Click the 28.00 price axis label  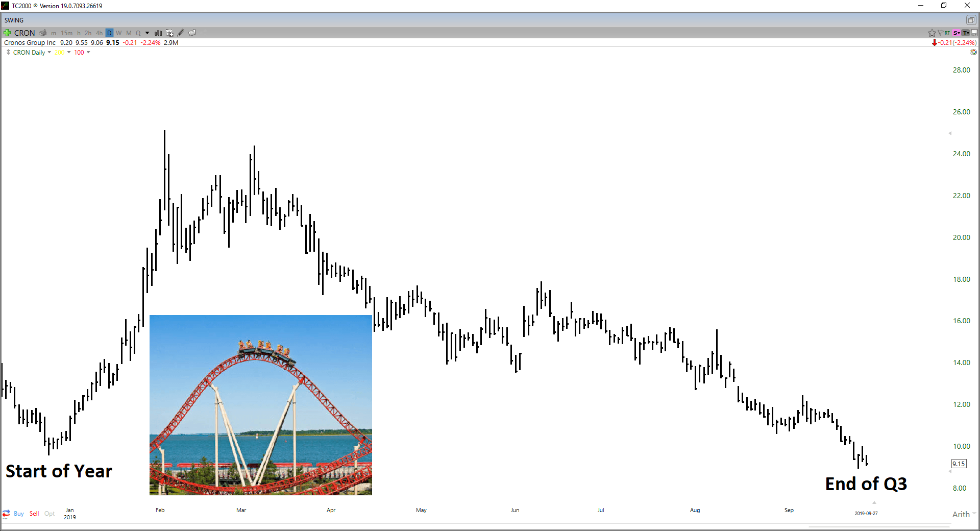pyautogui.click(x=961, y=70)
